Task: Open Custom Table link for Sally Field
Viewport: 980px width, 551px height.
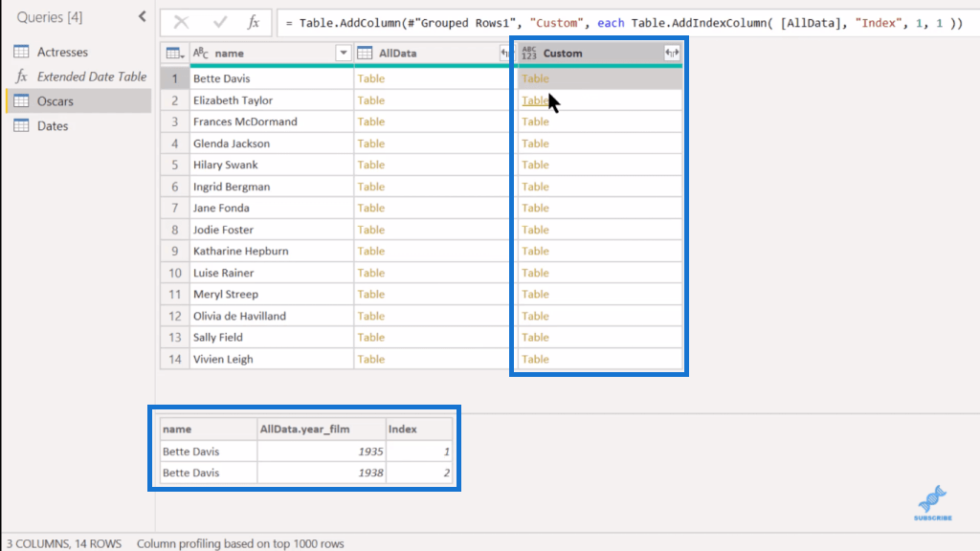Action: (536, 338)
